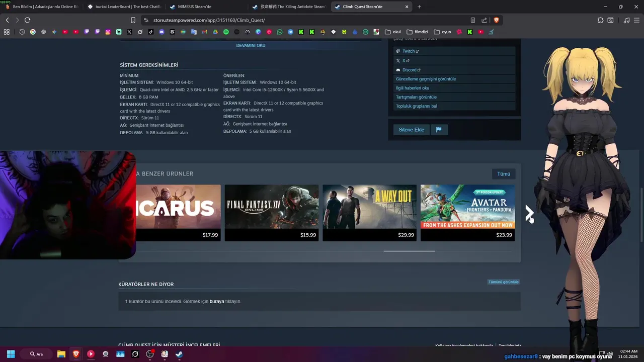This screenshot has height=362, width=644.
Task: Click the Sitene Ekle button
Action: [x=411, y=130]
